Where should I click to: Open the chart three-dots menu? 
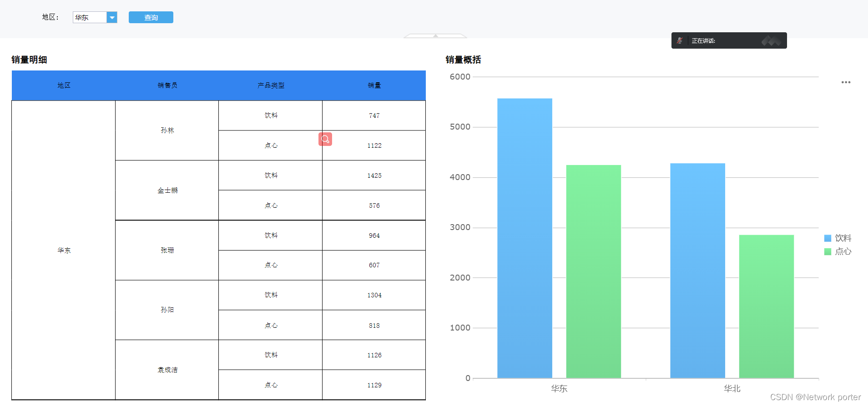click(x=846, y=82)
